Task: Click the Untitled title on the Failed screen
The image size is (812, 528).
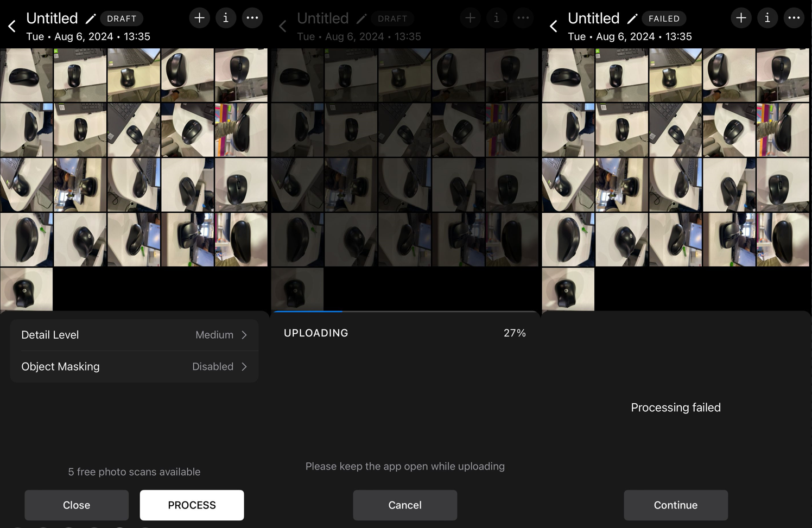Action: [x=594, y=18]
